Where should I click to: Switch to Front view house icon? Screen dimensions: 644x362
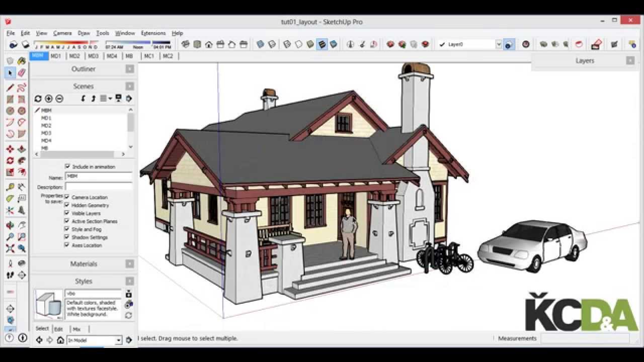click(209, 44)
